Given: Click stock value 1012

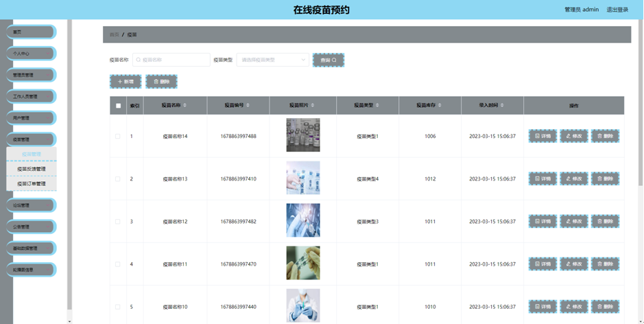Looking at the screenshot, I should [x=430, y=179].
